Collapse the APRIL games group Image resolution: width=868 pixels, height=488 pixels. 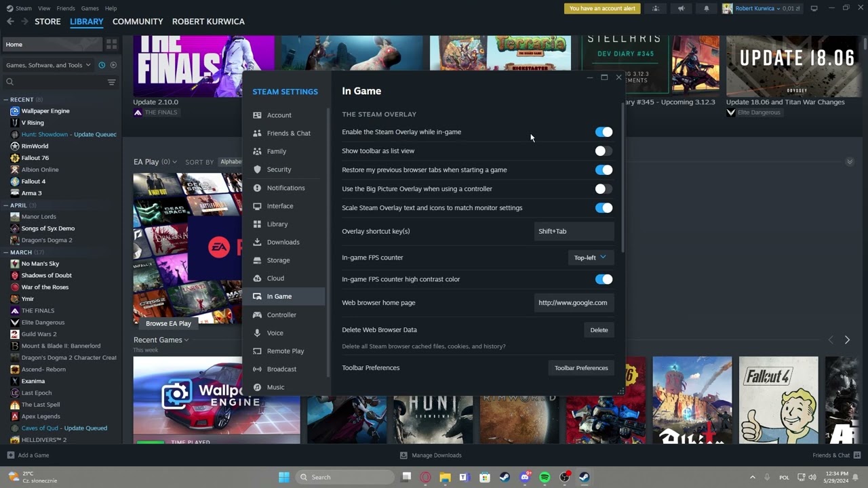6,205
